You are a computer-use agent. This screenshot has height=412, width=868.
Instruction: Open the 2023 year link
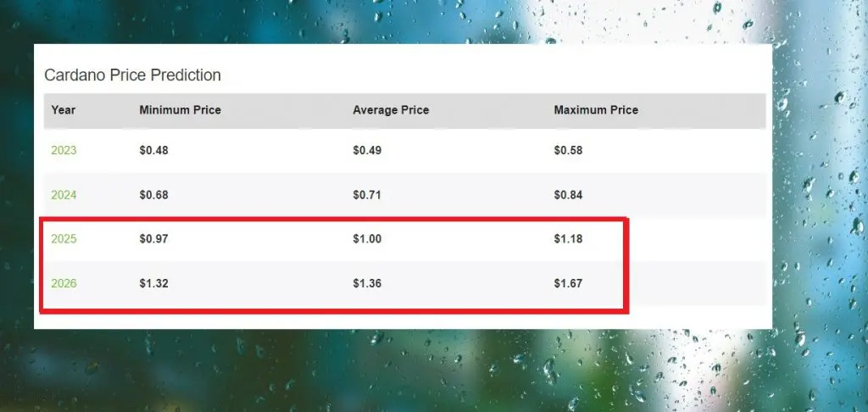click(x=64, y=151)
